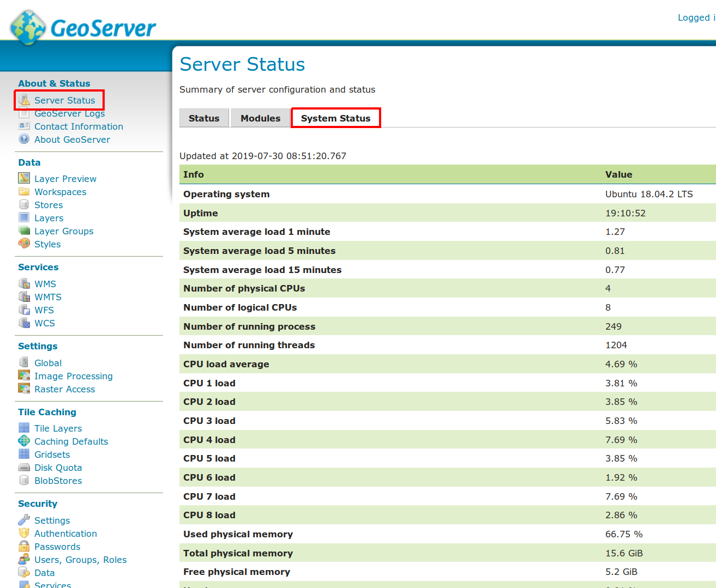Click the Caching Defaults globe icon
Image resolution: width=716 pixels, height=588 pixels.
pyautogui.click(x=24, y=441)
